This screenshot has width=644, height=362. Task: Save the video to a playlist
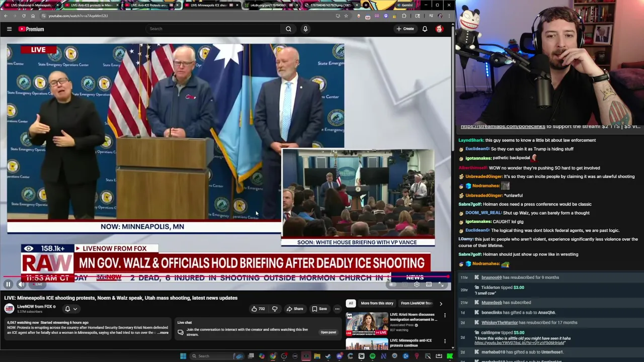tap(319, 309)
